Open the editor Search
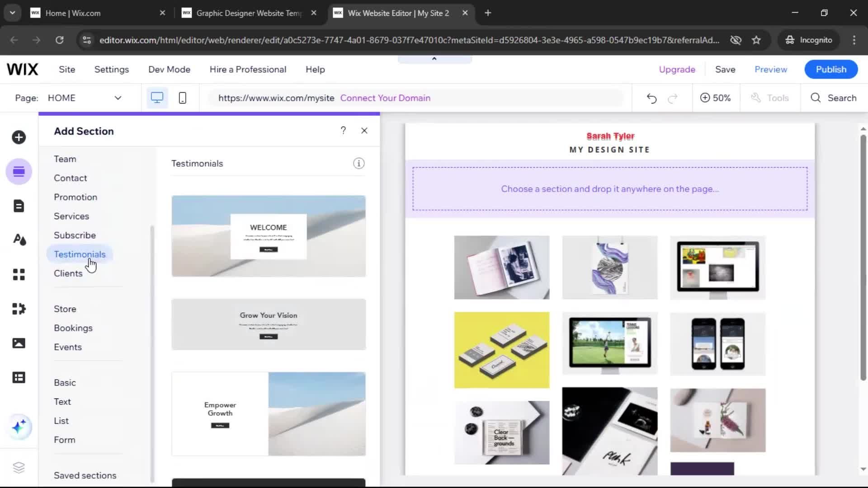868x488 pixels. [x=834, y=98]
